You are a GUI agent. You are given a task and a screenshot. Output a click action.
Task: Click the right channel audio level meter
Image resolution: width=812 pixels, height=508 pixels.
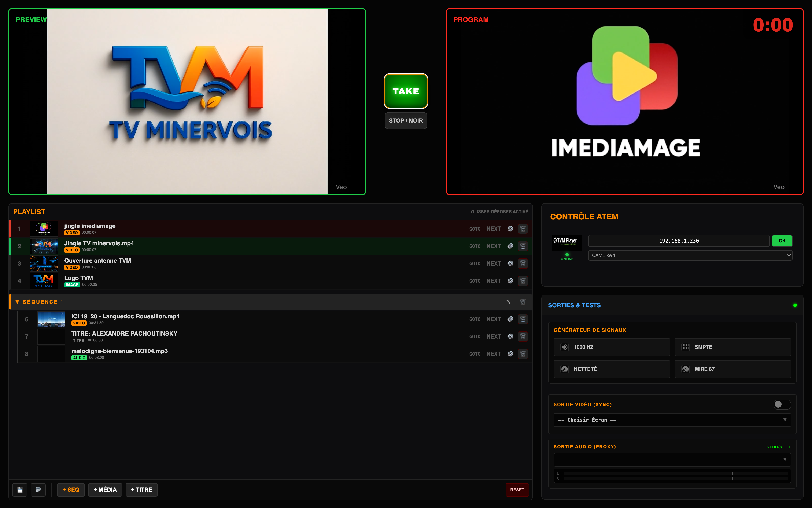click(x=676, y=478)
